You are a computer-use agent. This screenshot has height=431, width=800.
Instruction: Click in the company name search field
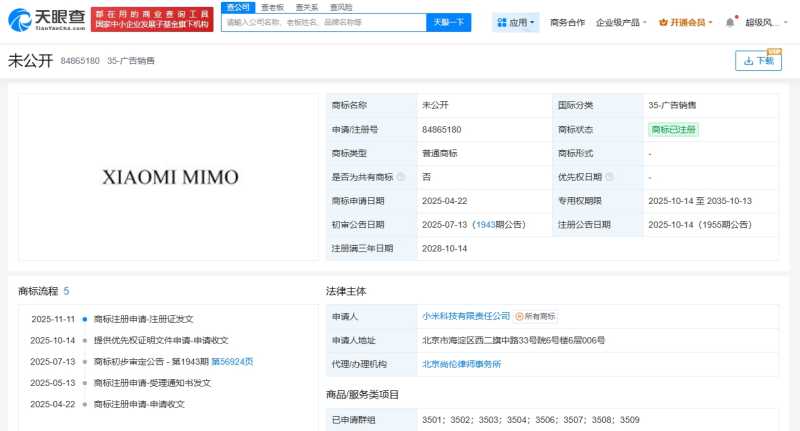coord(322,22)
